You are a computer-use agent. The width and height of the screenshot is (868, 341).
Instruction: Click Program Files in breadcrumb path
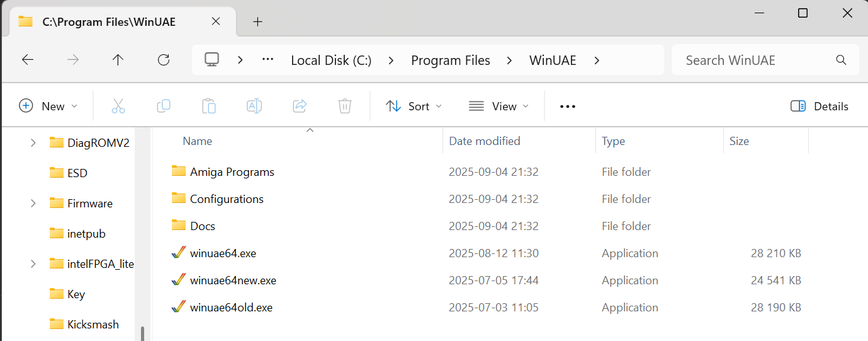click(450, 61)
